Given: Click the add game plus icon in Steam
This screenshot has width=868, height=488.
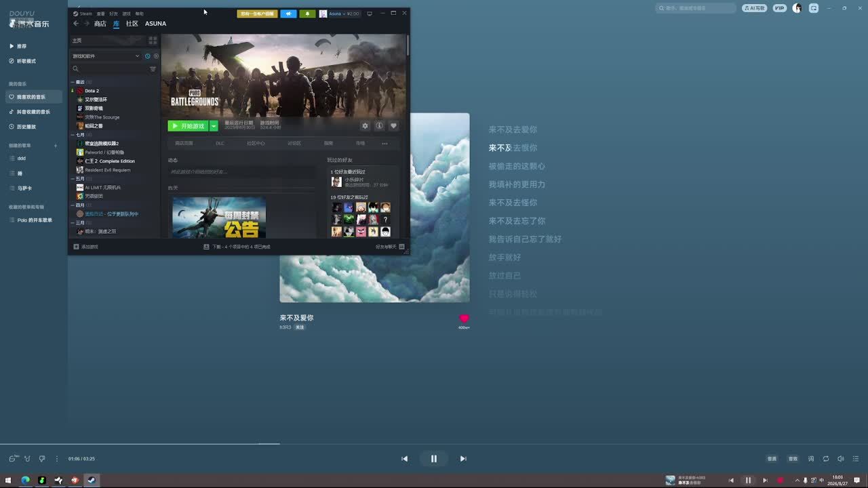Looking at the screenshot, I should click(76, 247).
